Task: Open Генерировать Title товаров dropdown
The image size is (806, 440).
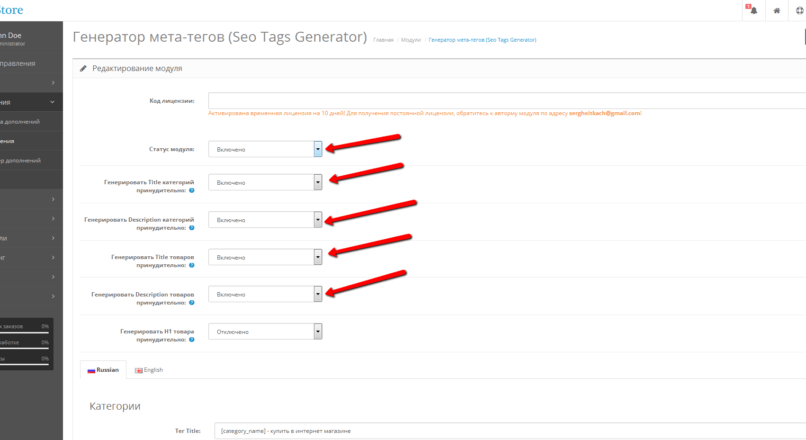Action: pos(265,257)
